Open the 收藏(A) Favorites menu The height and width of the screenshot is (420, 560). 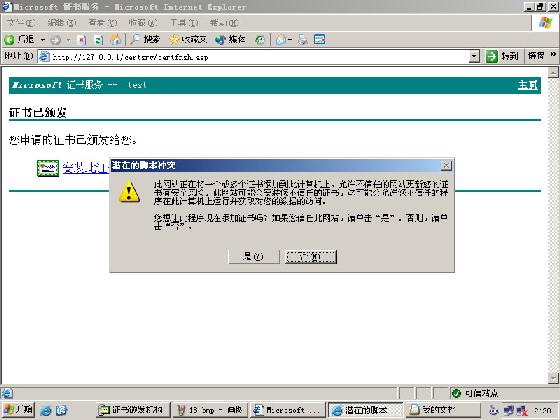pos(143,23)
